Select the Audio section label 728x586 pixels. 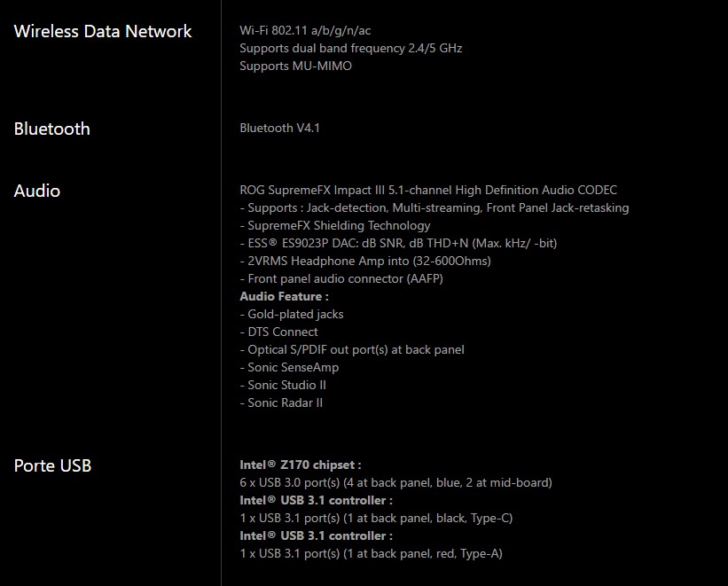point(37,191)
